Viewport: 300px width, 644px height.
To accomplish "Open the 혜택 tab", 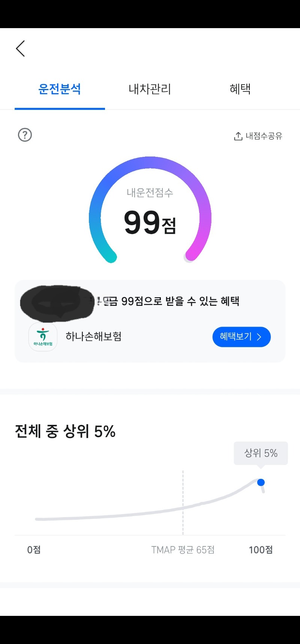I will 240,89.
